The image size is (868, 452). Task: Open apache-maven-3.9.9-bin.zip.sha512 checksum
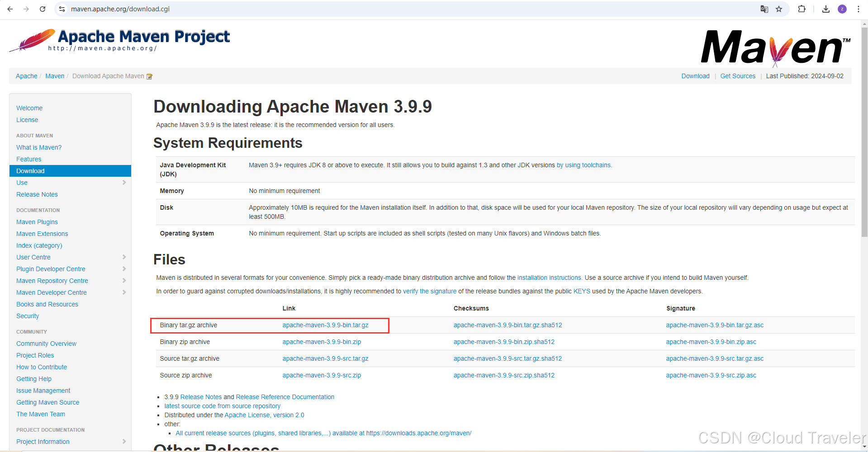[504, 342]
